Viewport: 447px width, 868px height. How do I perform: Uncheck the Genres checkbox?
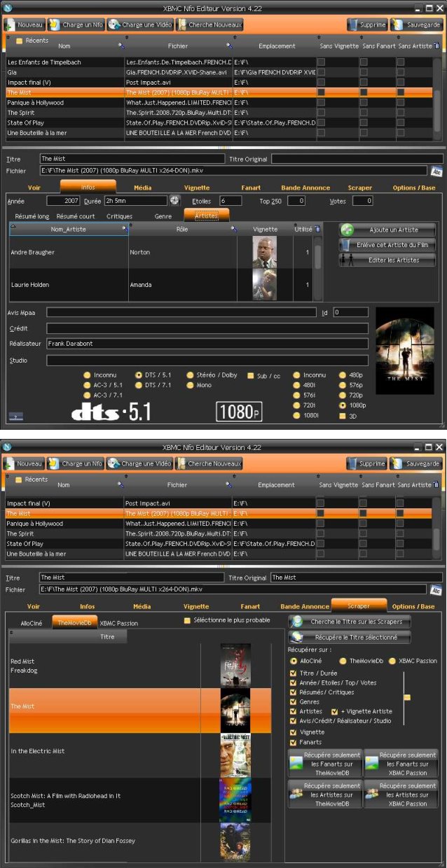pyautogui.click(x=294, y=701)
